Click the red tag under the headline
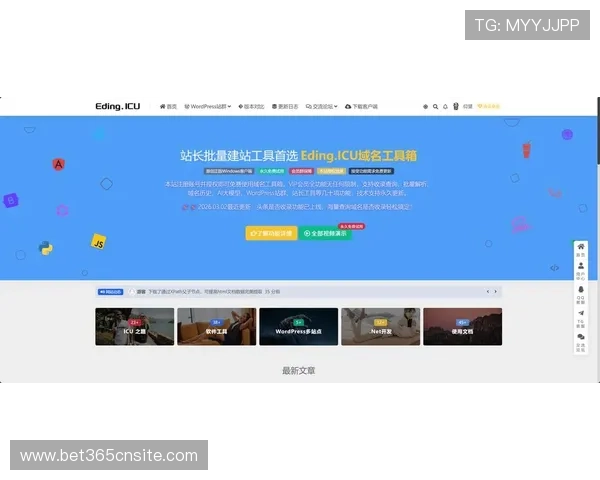 tap(302, 171)
